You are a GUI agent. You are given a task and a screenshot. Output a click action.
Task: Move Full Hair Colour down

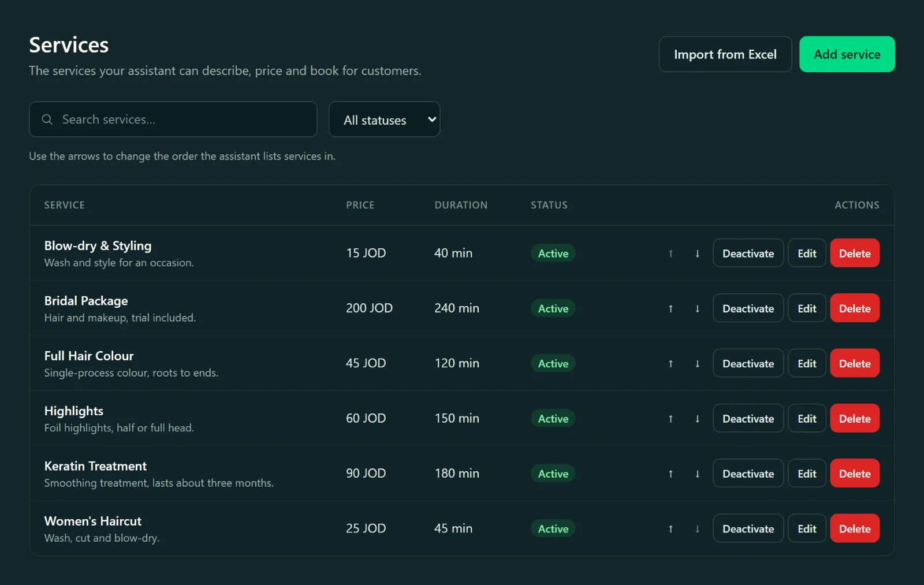click(x=698, y=364)
